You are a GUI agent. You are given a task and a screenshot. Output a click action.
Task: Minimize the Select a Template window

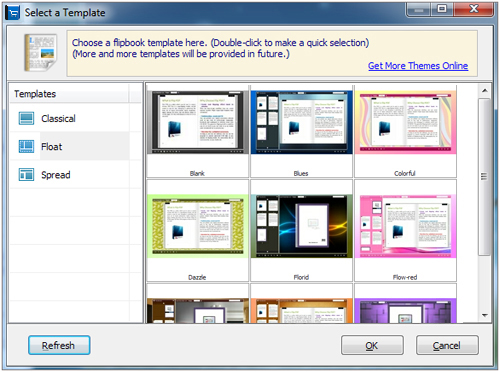click(419, 10)
